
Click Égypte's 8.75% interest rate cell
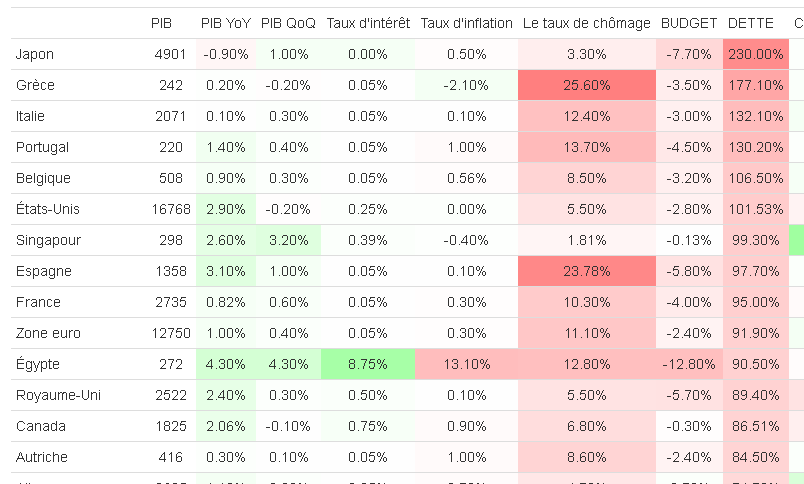(368, 364)
